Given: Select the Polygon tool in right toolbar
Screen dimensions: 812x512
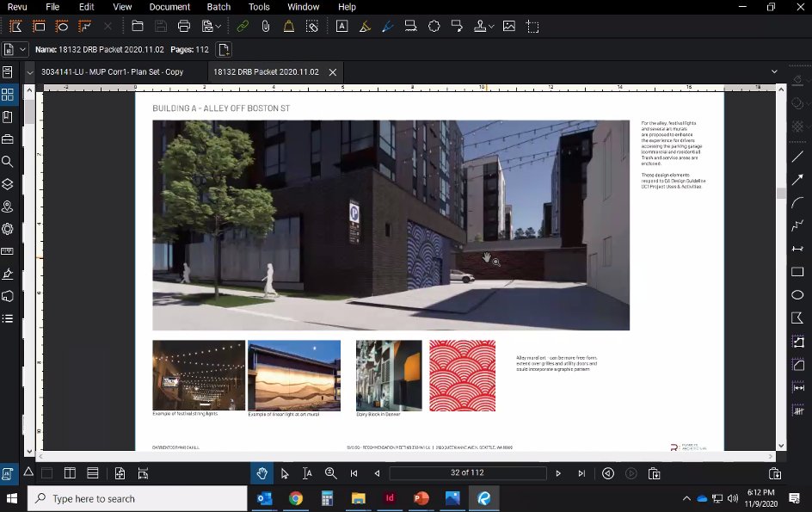Looking at the screenshot, I should (797, 318).
